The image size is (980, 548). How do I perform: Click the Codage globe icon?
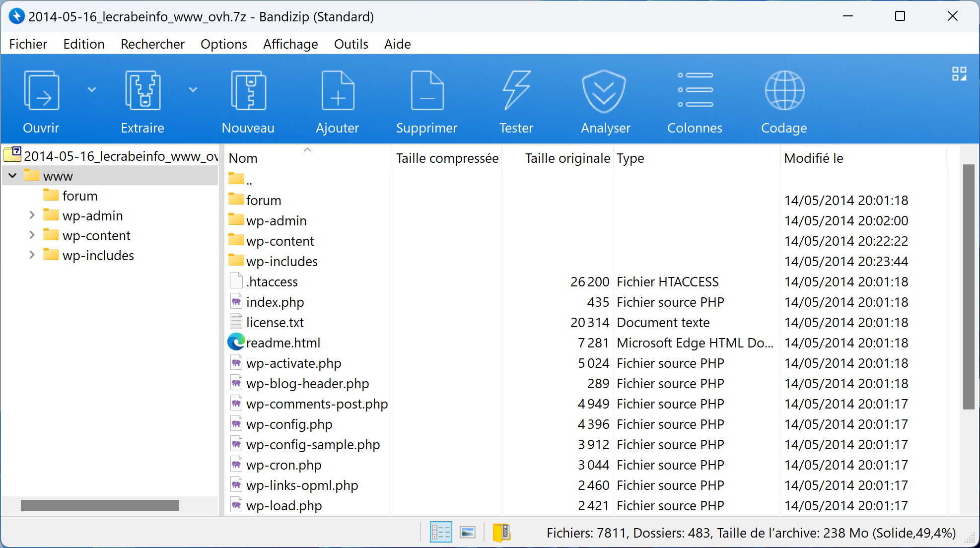pos(784,90)
